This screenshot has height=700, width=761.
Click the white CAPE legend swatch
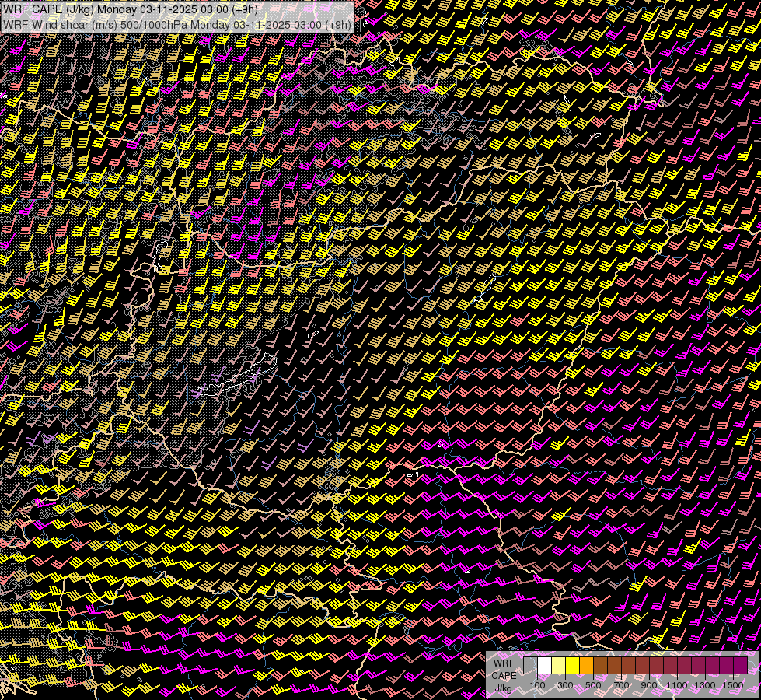click(544, 666)
